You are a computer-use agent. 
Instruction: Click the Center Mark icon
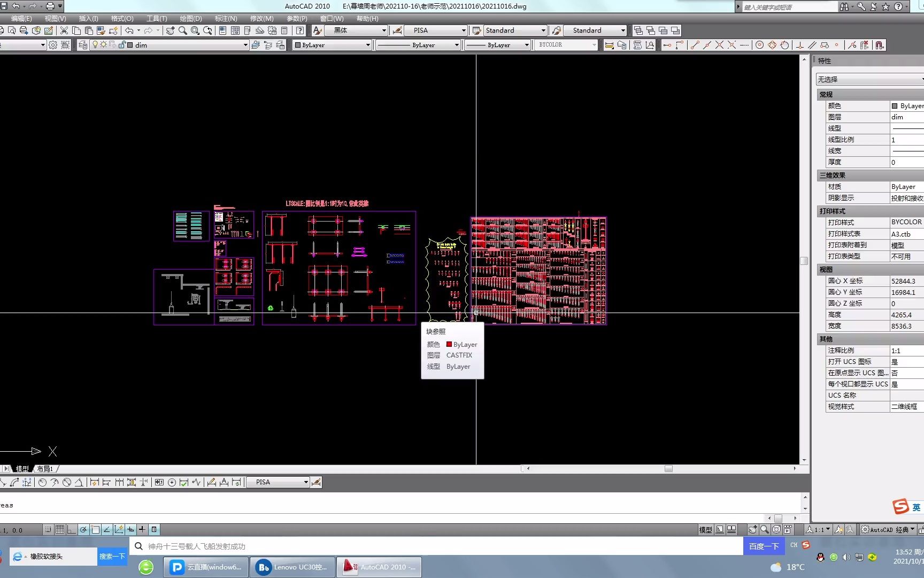pos(172,482)
